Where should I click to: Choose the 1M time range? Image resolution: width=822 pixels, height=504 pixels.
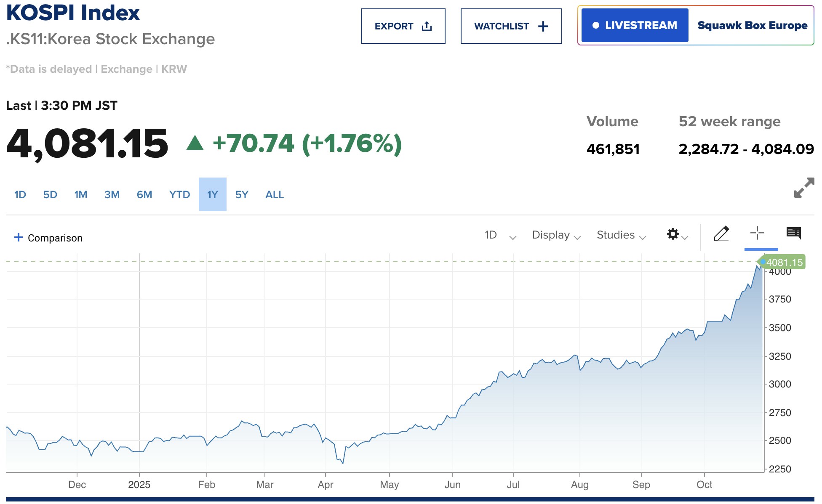click(x=81, y=195)
